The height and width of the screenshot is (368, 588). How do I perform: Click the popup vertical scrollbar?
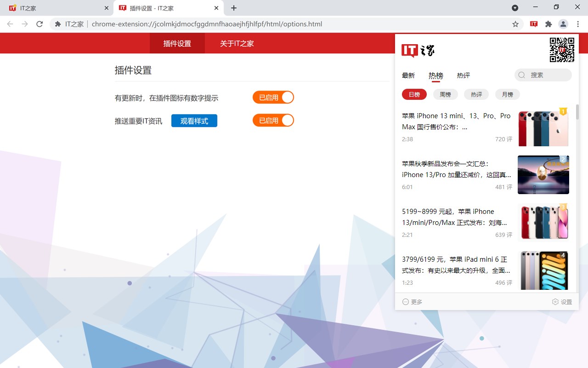tap(577, 112)
